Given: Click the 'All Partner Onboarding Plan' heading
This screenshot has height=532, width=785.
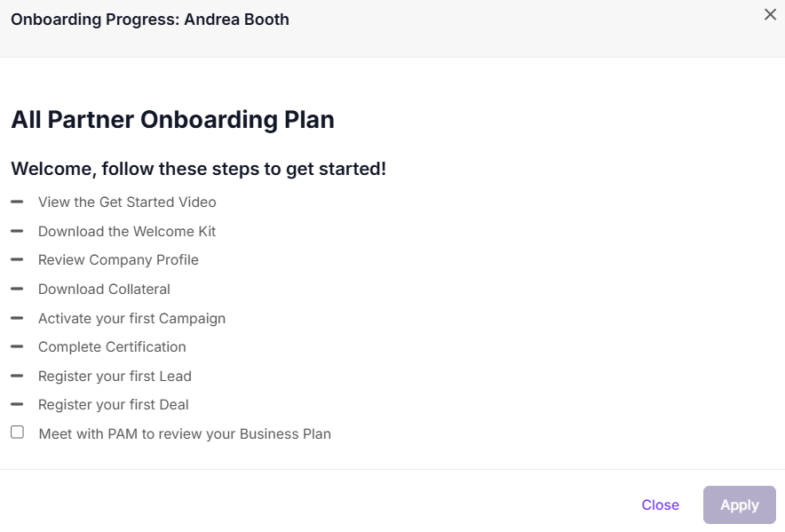Looking at the screenshot, I should 172,119.
